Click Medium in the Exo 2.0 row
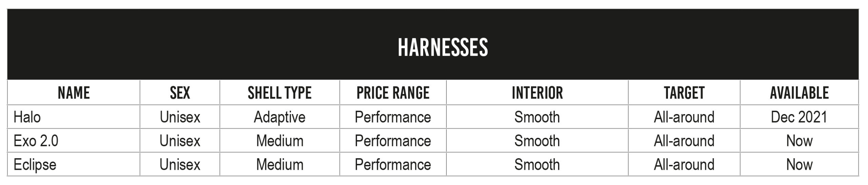This screenshot has width=868, height=185. [x=279, y=141]
